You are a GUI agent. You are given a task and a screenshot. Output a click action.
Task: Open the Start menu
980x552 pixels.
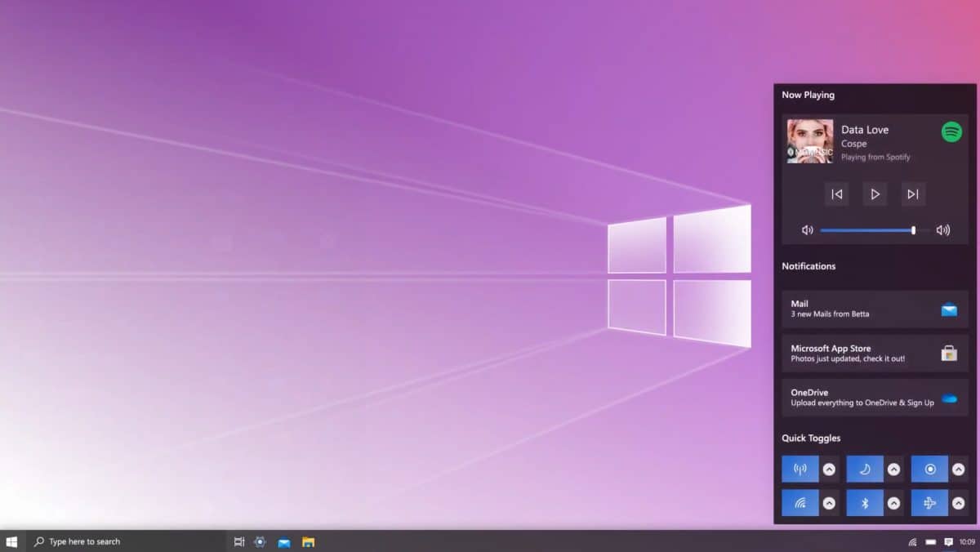[12, 541]
